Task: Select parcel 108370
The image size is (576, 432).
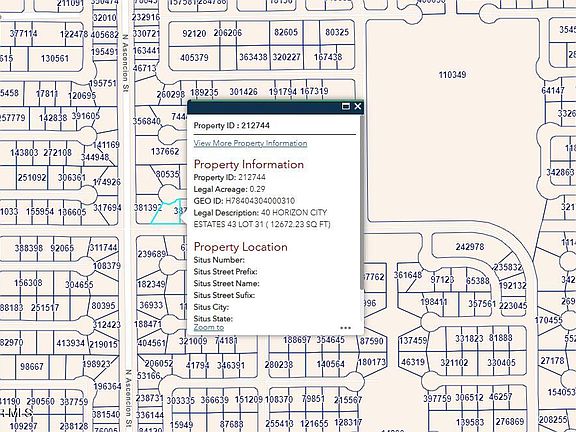Action: pos(278,399)
